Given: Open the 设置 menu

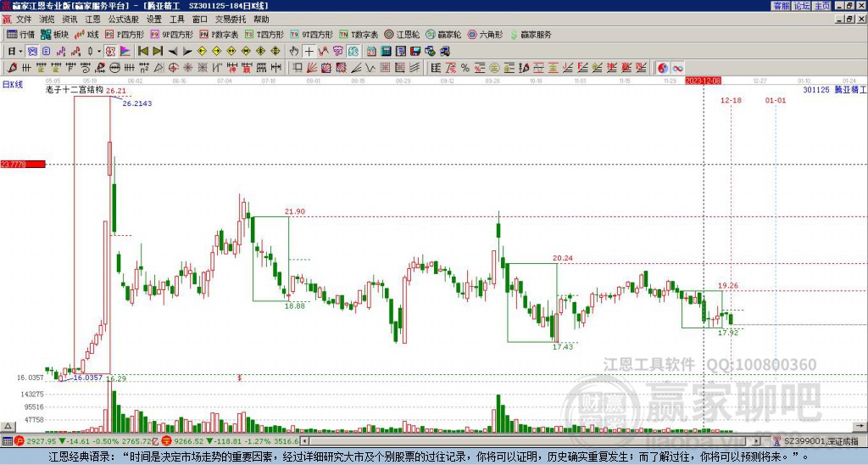Looking at the screenshot, I should coord(154,20).
